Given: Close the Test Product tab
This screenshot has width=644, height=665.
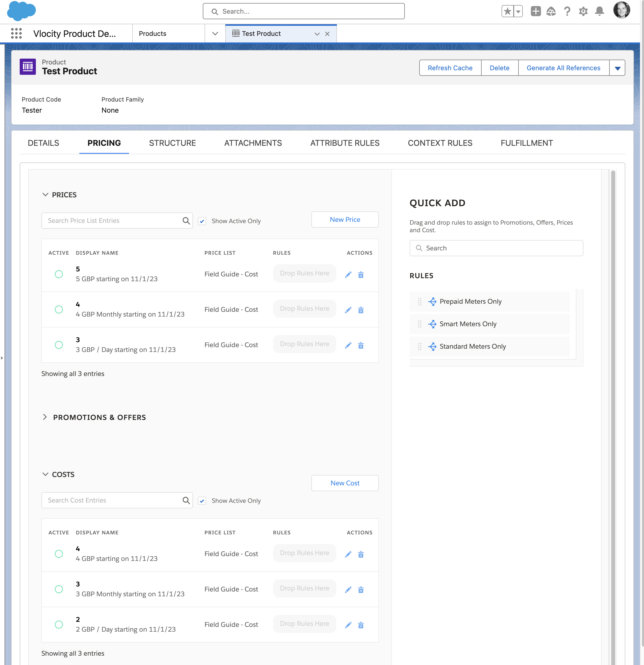Looking at the screenshot, I should click(x=327, y=34).
